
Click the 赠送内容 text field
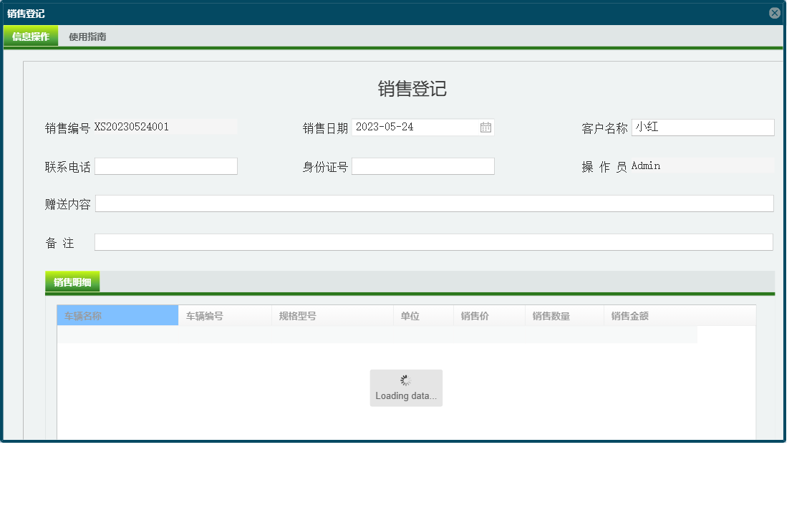pos(433,203)
